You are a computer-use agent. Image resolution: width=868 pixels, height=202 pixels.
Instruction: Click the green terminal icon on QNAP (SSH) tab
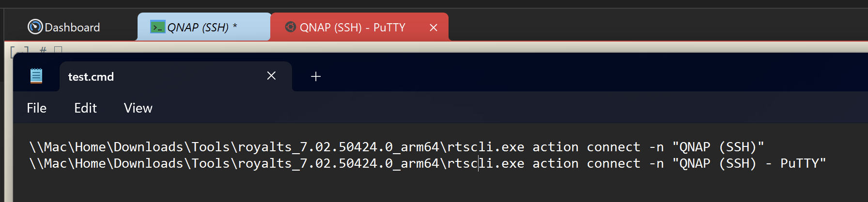(157, 27)
